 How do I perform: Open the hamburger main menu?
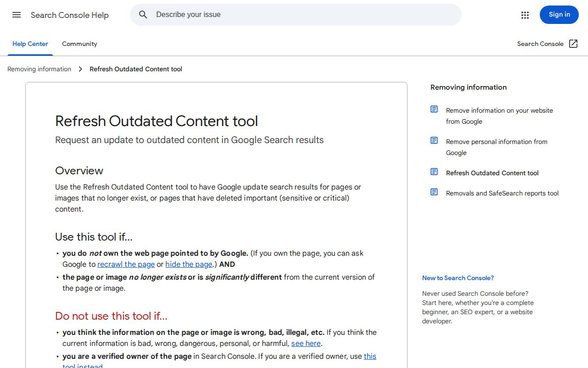[x=17, y=15]
